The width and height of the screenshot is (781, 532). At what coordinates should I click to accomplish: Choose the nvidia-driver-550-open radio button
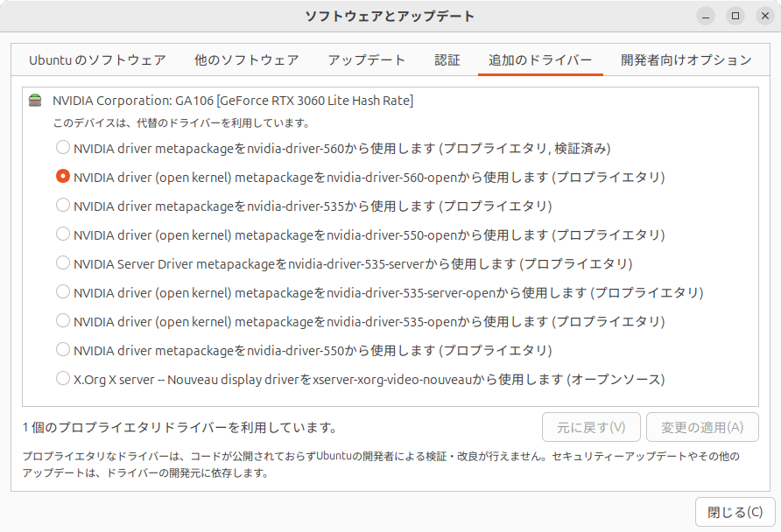pos(63,234)
